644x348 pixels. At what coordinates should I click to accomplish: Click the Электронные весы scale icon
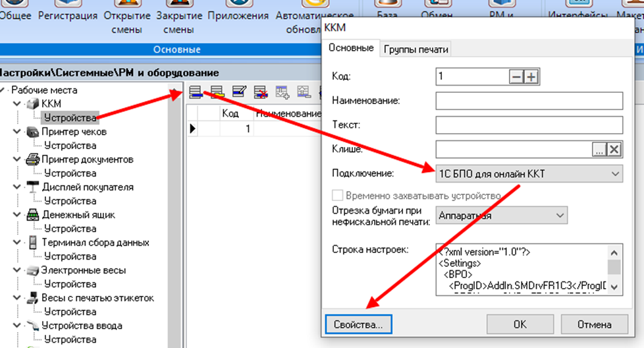33,270
